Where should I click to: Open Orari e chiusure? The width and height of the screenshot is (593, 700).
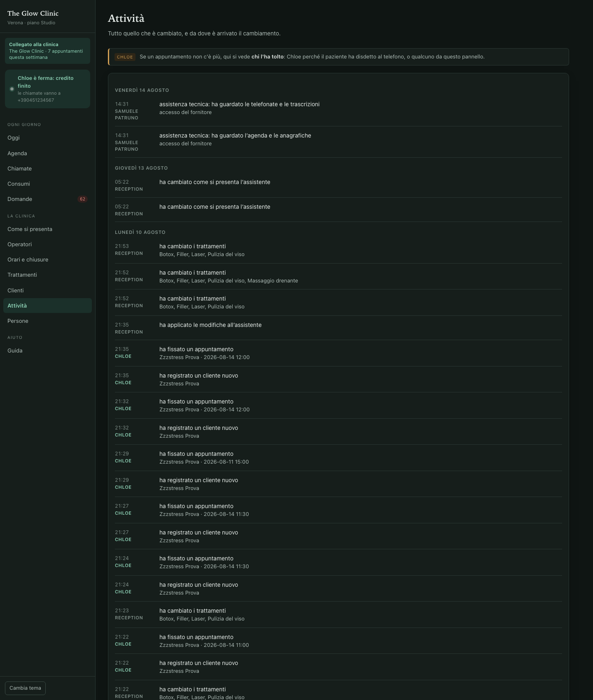(x=47, y=259)
